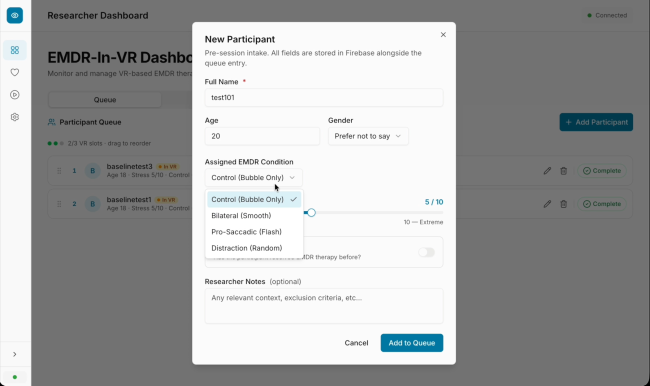
Task: Select Control (Bubble Only) option
Action: 254,199
